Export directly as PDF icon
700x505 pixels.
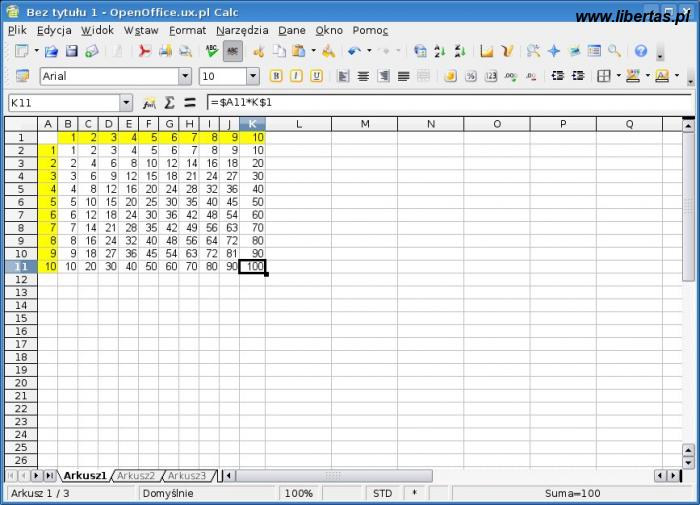[144, 51]
